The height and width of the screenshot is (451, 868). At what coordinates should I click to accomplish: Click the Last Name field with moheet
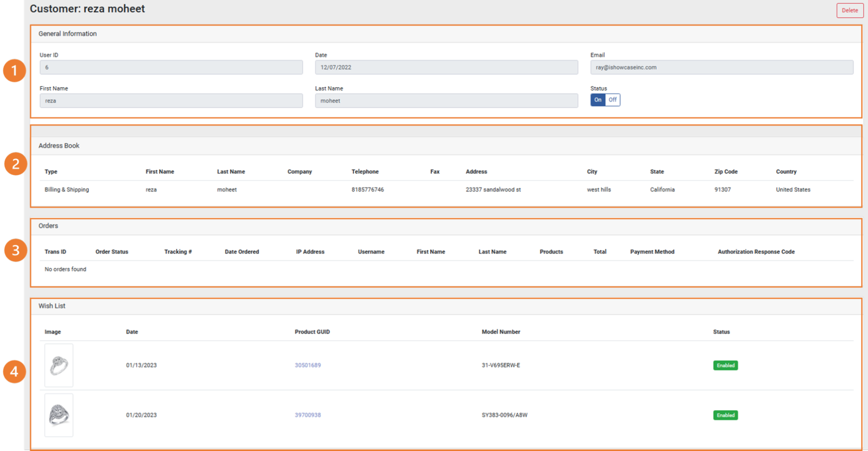446,101
